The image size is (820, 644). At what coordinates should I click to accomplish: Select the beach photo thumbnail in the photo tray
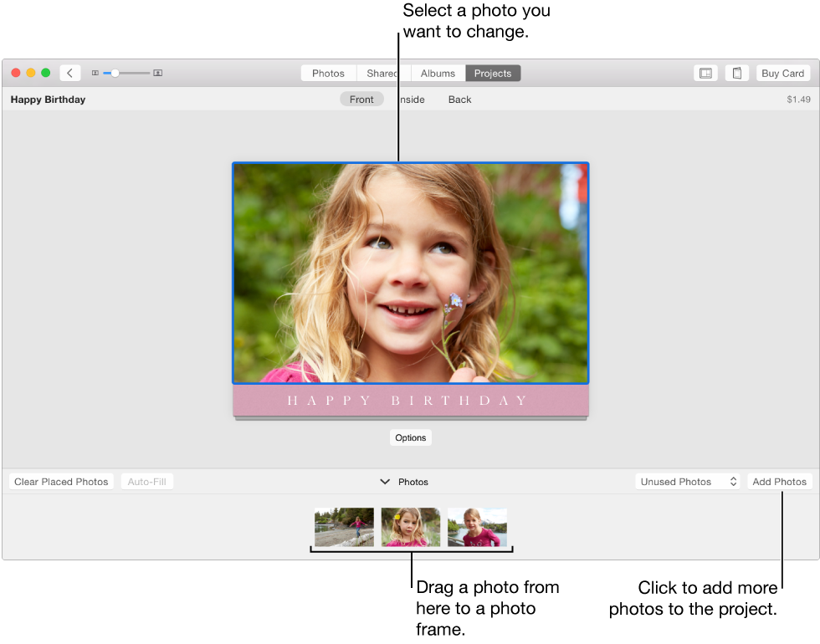[344, 527]
